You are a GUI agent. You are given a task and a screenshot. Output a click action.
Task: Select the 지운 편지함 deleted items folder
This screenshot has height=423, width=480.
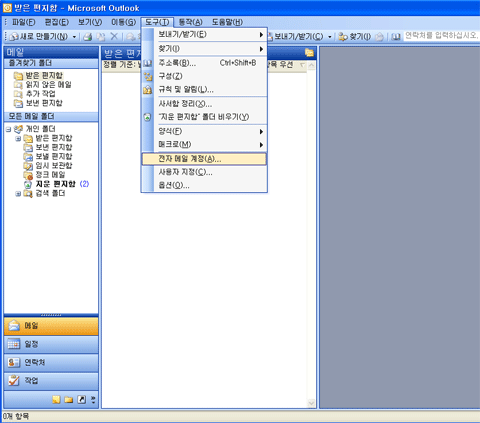click(56, 184)
